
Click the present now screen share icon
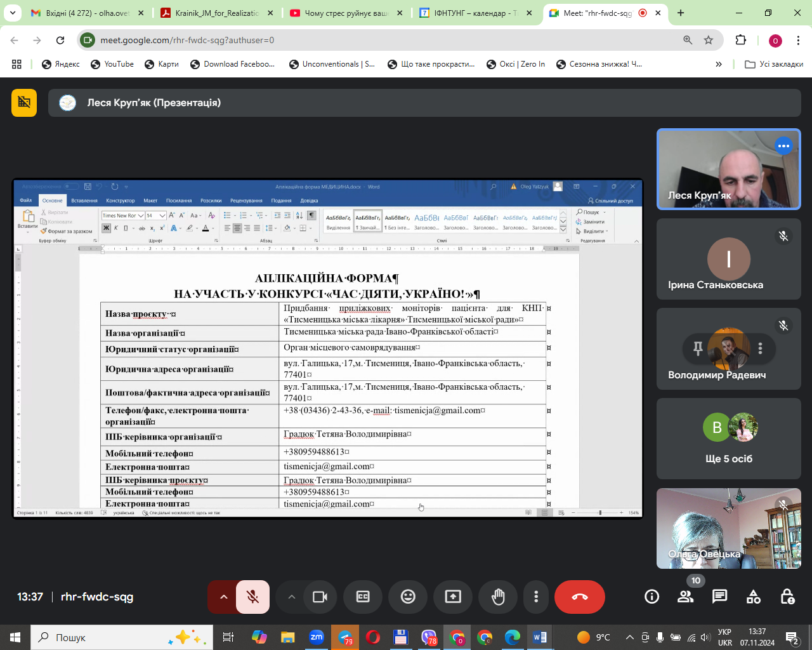pyautogui.click(x=453, y=597)
